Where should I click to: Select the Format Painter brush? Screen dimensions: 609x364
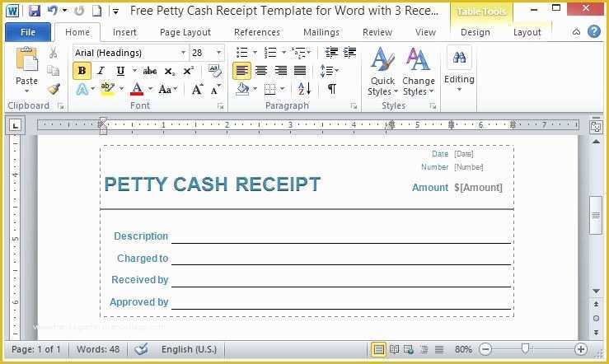[x=54, y=89]
